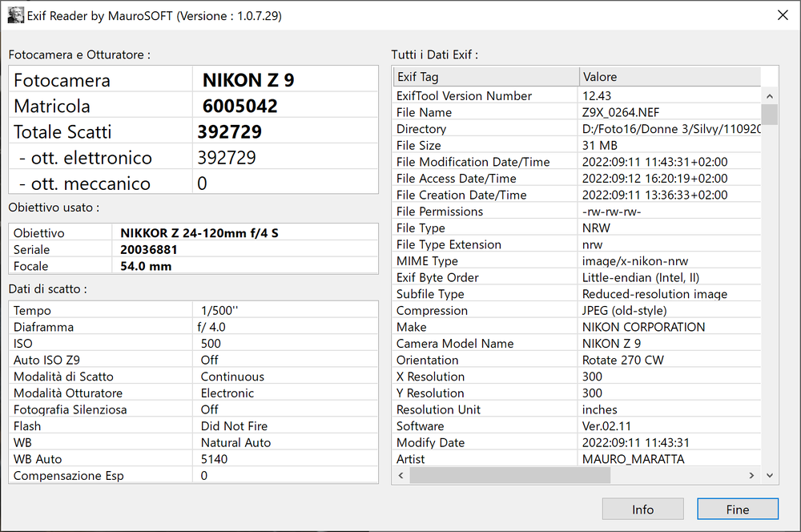This screenshot has height=532, width=801.
Task: Click the Focale value 54.0 mm
Action: pos(146,266)
